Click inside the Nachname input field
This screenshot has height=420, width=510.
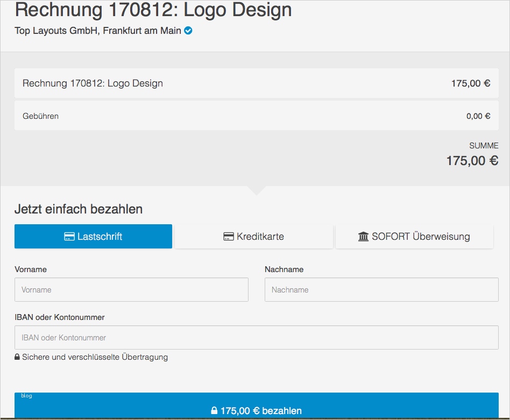(381, 289)
